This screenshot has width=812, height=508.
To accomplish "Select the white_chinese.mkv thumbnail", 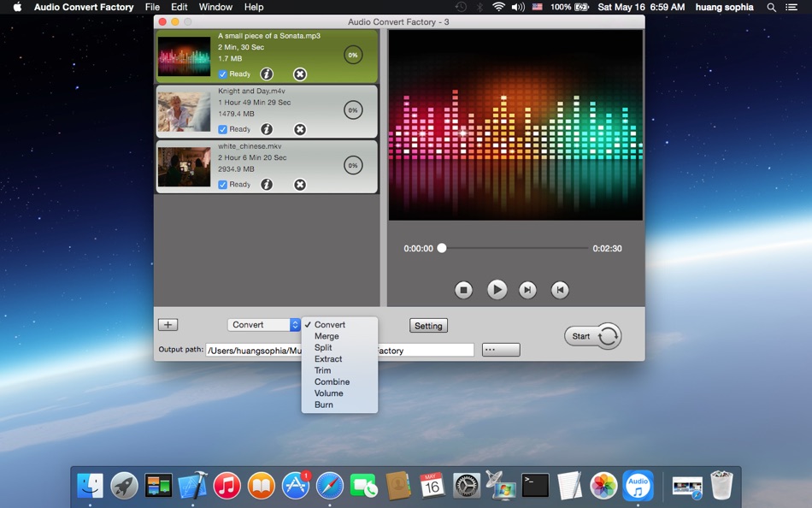I will (x=184, y=167).
